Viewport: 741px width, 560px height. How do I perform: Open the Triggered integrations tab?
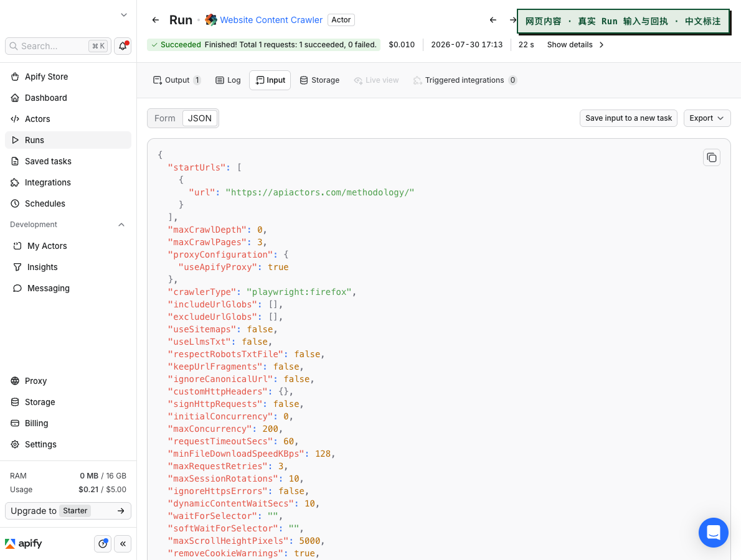point(465,80)
